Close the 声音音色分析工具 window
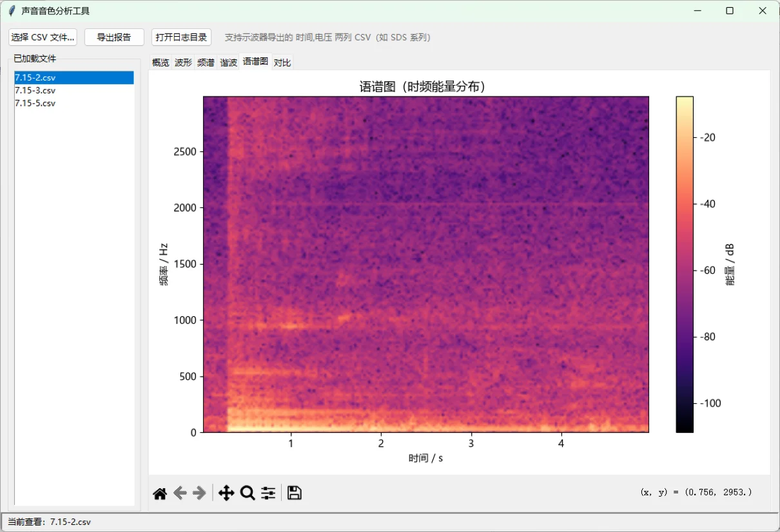The width and height of the screenshot is (780, 532). 763,10
